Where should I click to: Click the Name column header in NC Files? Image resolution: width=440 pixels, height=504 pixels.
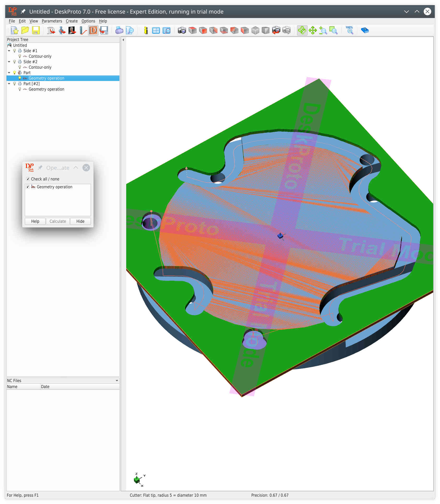(x=23, y=387)
